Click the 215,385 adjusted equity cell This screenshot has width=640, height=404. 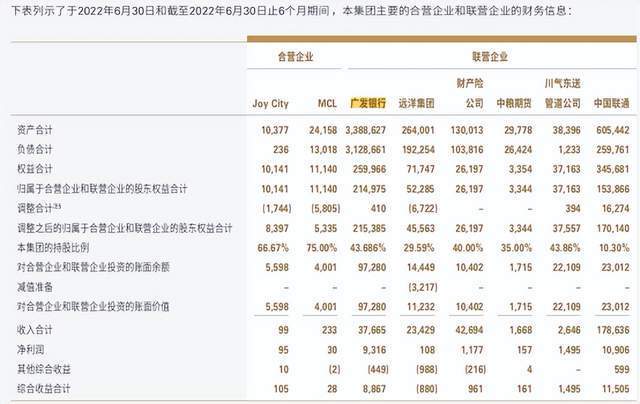[369, 228]
